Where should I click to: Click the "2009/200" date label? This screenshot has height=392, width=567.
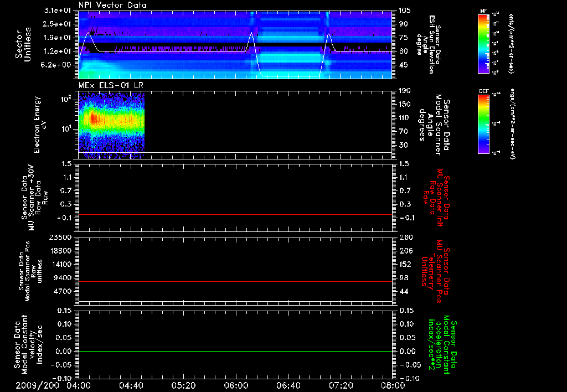37,385
